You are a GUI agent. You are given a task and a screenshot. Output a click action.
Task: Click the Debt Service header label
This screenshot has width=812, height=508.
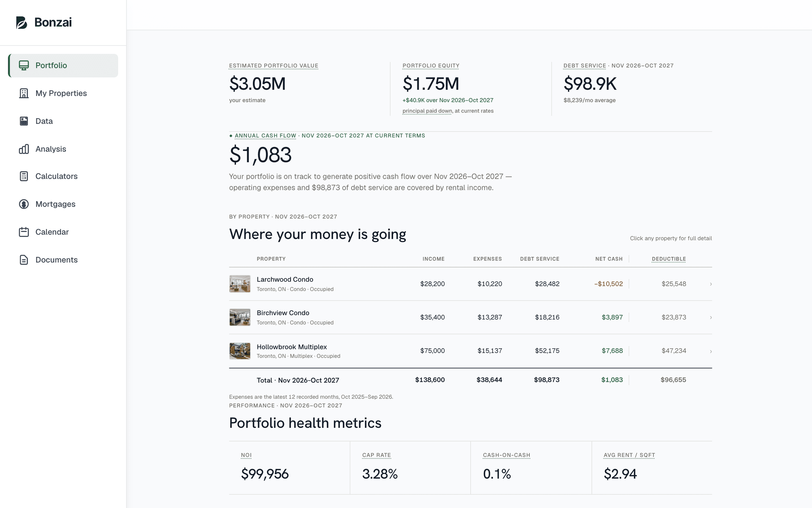(584, 65)
